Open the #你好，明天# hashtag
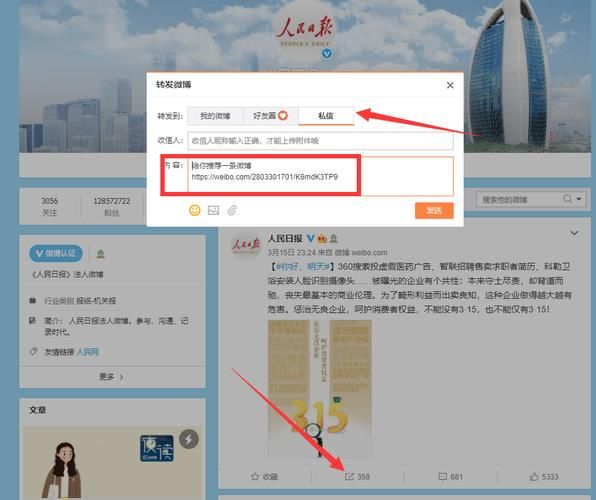 coord(303,267)
